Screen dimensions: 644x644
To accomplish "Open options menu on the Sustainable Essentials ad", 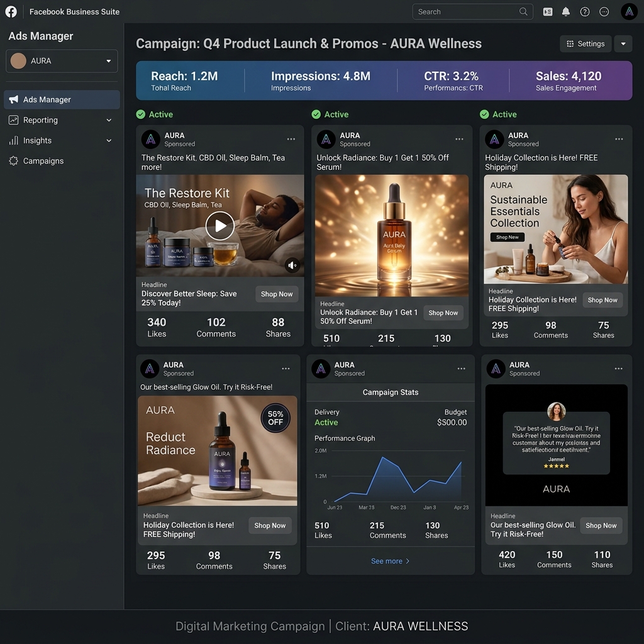I will tap(619, 139).
